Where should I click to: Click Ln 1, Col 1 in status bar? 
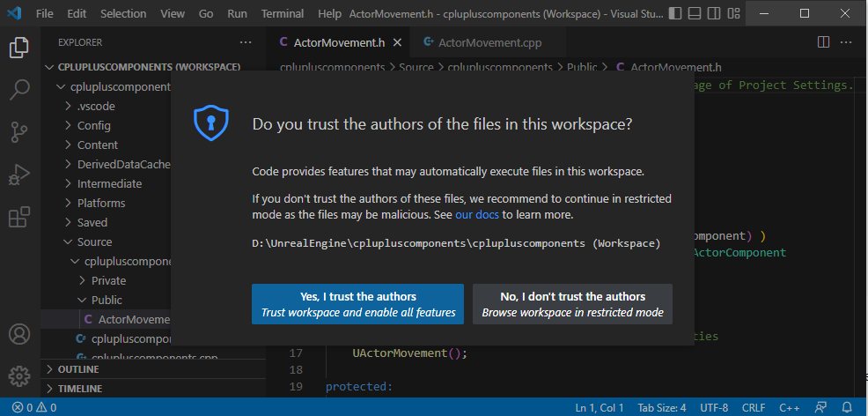point(600,408)
